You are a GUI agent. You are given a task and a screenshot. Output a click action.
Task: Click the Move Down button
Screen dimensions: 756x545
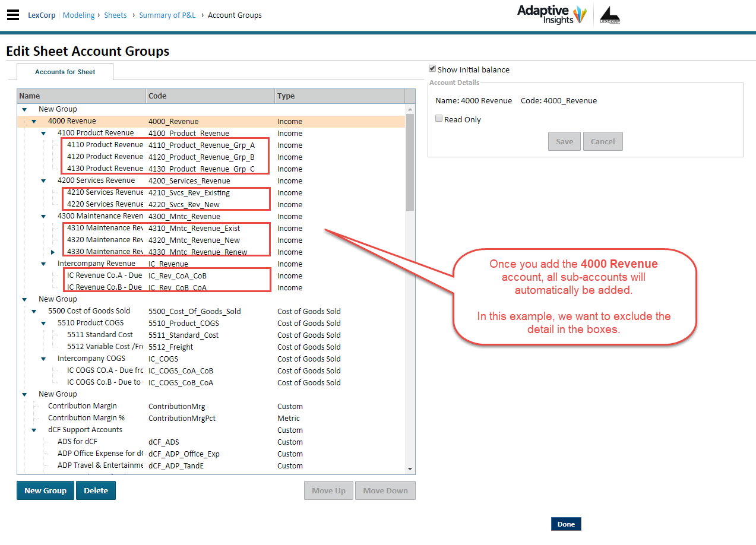click(385, 490)
